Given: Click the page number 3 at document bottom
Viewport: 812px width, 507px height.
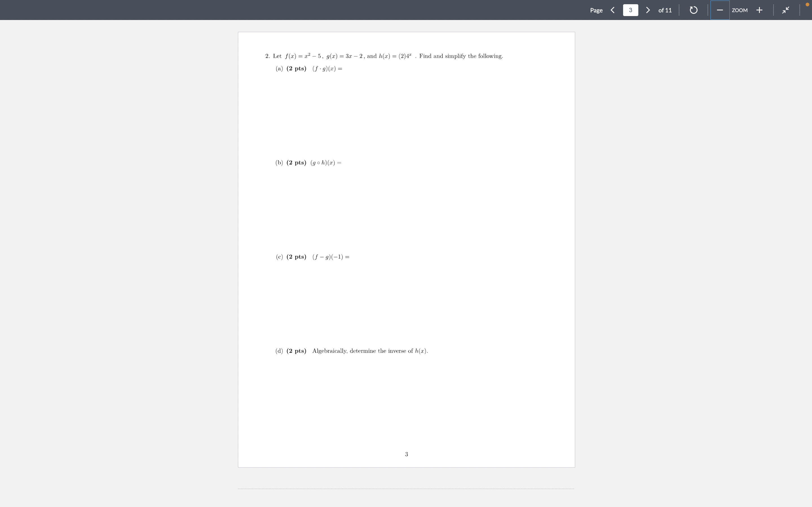Looking at the screenshot, I should pos(406,454).
